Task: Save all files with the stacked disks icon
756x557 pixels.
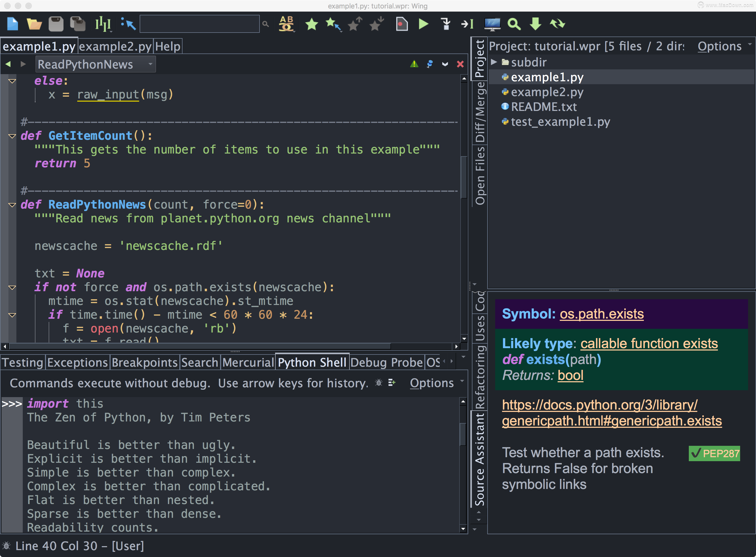Action: [x=78, y=24]
